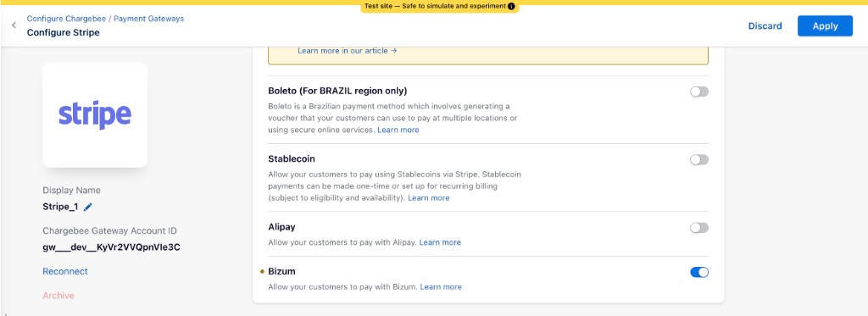
Task: Click the Apply button
Action: click(x=825, y=26)
